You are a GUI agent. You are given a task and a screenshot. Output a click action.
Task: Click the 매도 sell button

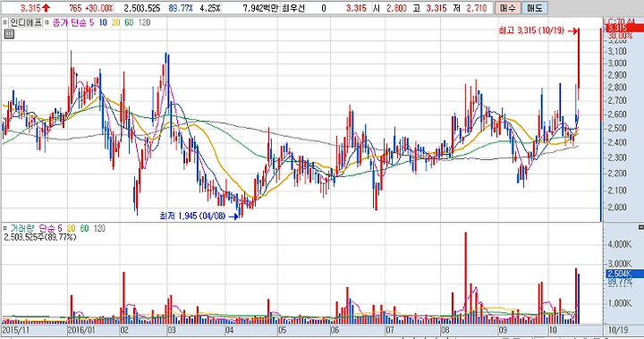[534, 8]
